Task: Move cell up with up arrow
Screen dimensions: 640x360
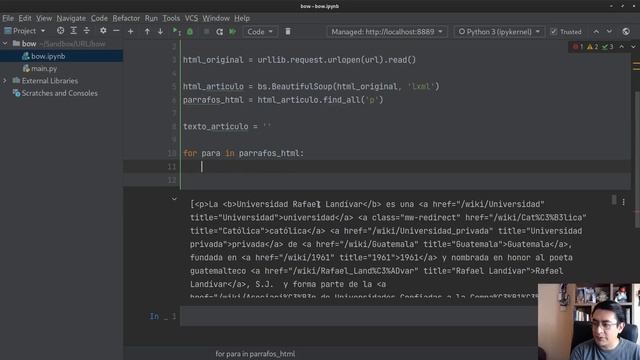Action: coord(147,31)
